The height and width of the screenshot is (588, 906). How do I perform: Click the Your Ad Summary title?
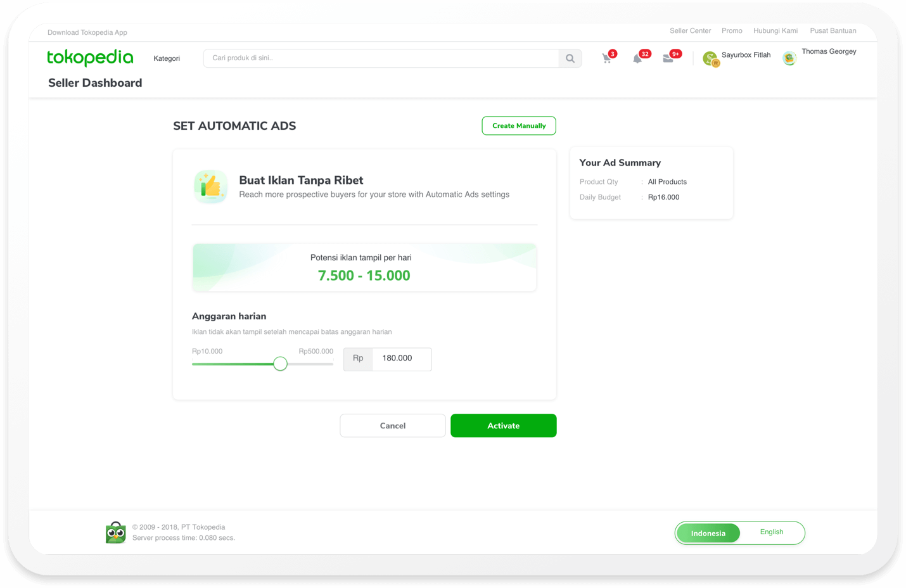[620, 163]
